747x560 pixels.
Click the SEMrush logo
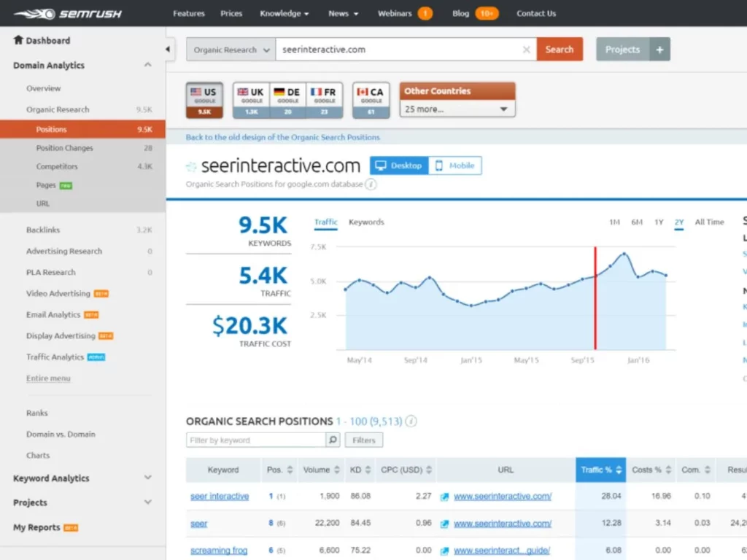click(x=68, y=14)
